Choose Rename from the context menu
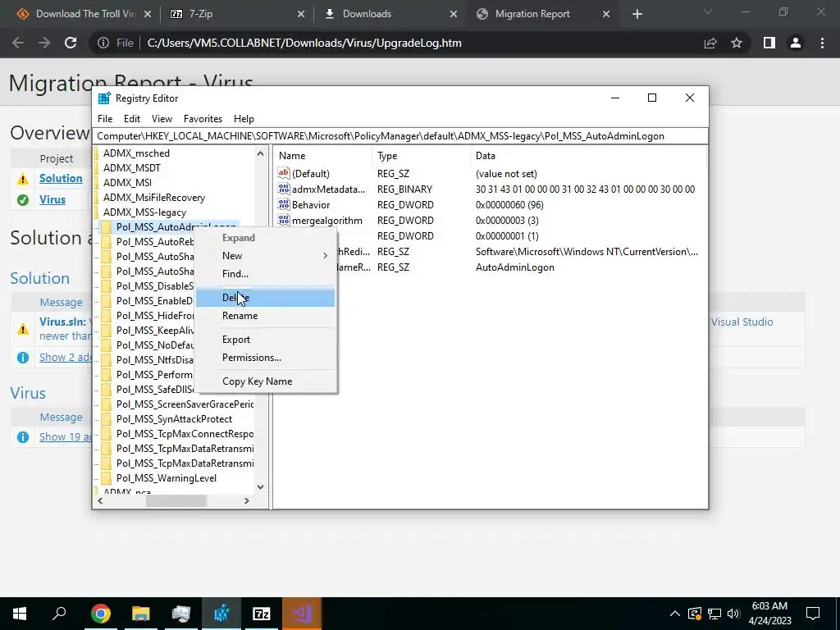The image size is (840, 630). 265,316
